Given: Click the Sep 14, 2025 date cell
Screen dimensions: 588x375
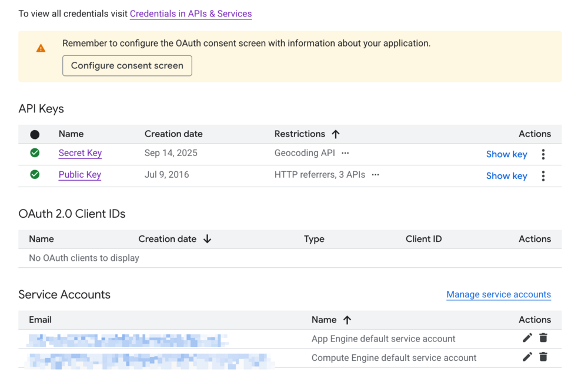Looking at the screenshot, I should click(x=171, y=153).
